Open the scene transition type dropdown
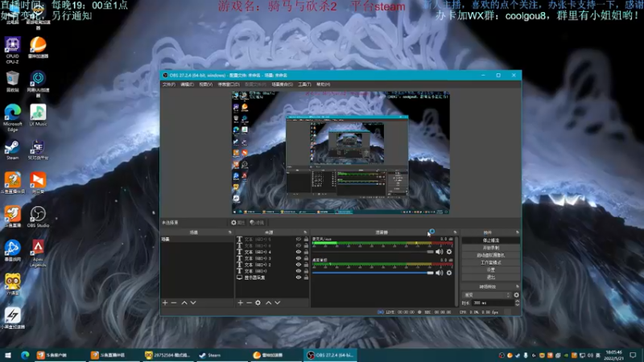 point(487,294)
